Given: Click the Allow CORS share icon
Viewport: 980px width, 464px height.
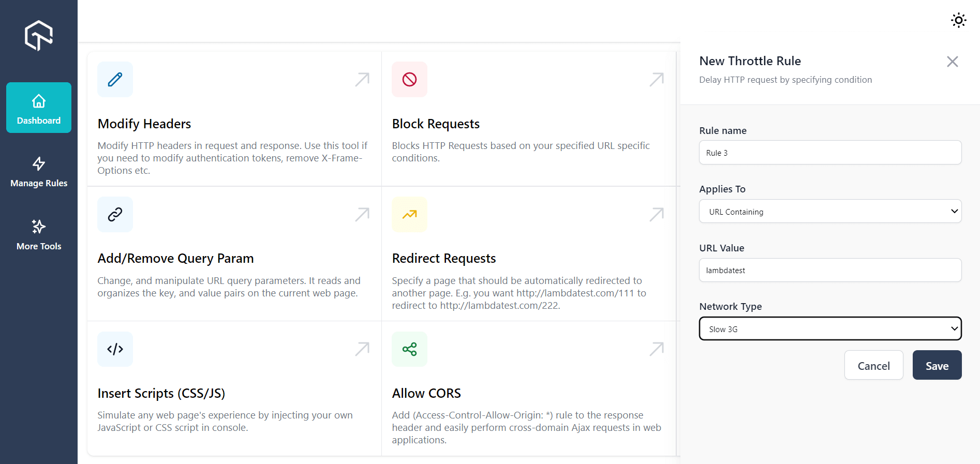Looking at the screenshot, I should pyautogui.click(x=409, y=349).
